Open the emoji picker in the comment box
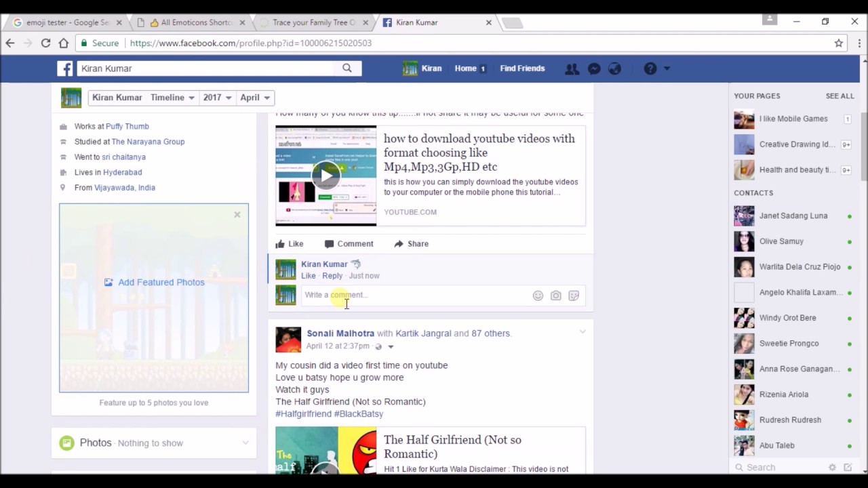868x488 pixels. coord(538,295)
